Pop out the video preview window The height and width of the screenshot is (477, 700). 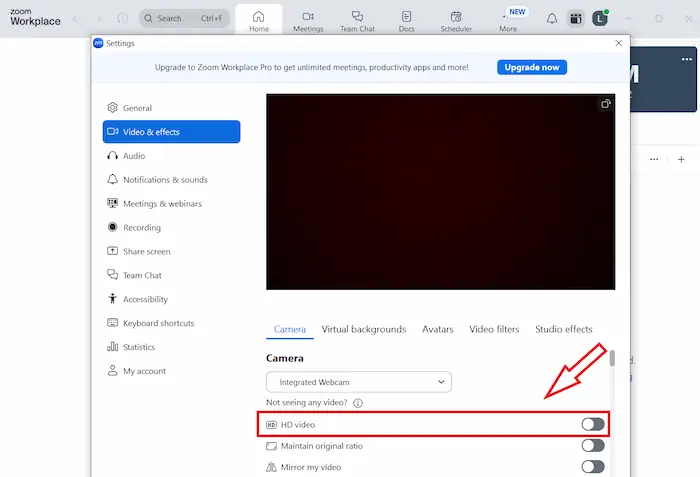[605, 104]
